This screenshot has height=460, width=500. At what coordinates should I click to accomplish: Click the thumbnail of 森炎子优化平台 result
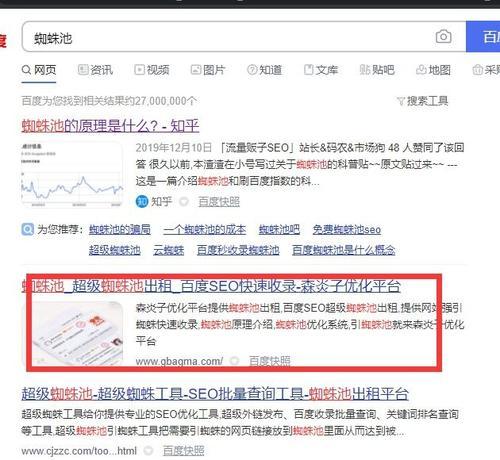coord(72,333)
